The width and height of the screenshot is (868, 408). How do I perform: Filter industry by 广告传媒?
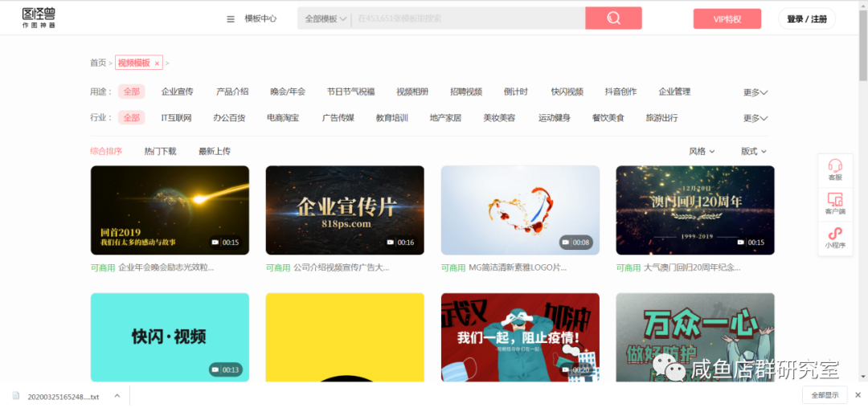tap(338, 118)
